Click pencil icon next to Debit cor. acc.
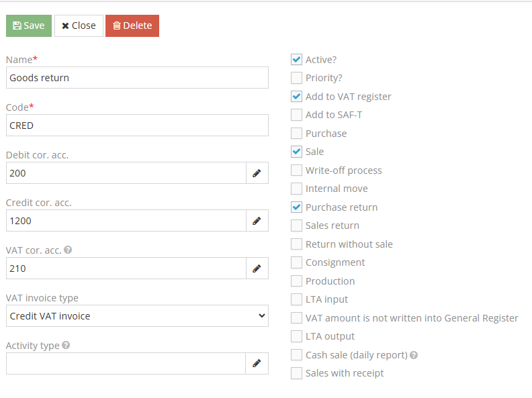532x398 pixels. [256, 173]
